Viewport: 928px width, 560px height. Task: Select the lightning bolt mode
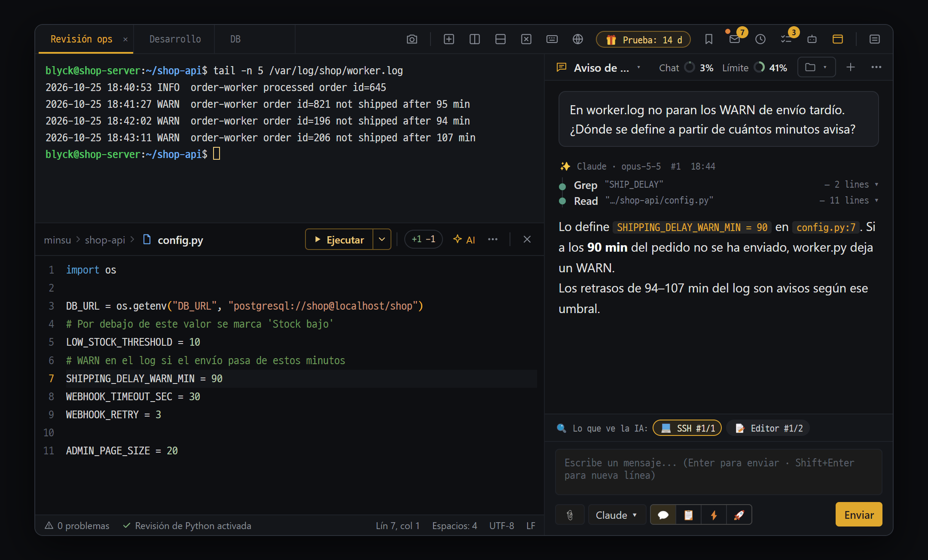tap(714, 514)
